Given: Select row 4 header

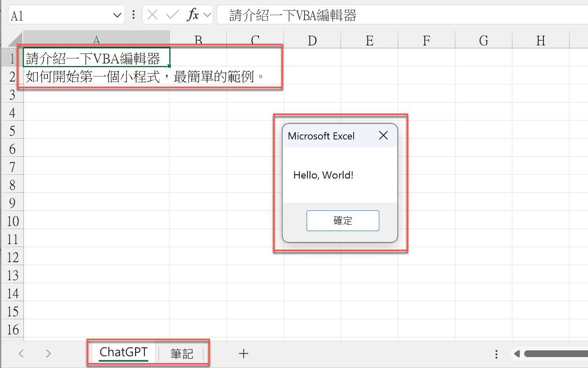Looking at the screenshot, I should [12, 113].
